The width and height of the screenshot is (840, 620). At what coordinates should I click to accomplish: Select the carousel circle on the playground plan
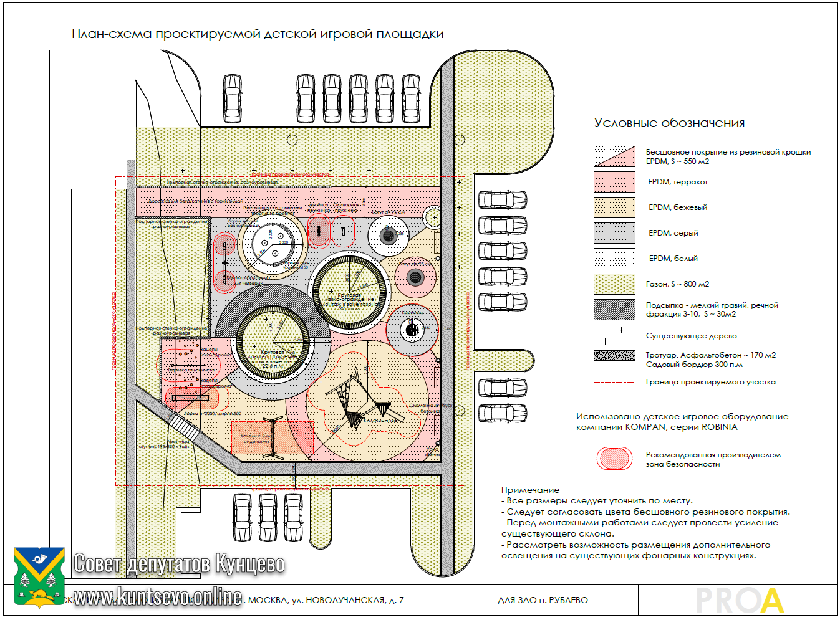(x=412, y=329)
